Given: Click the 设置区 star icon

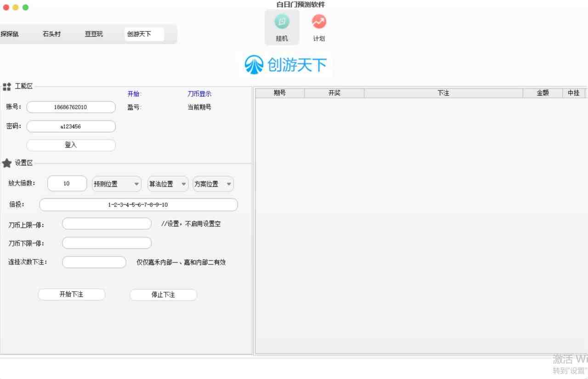Looking at the screenshot, I should coord(7,163).
